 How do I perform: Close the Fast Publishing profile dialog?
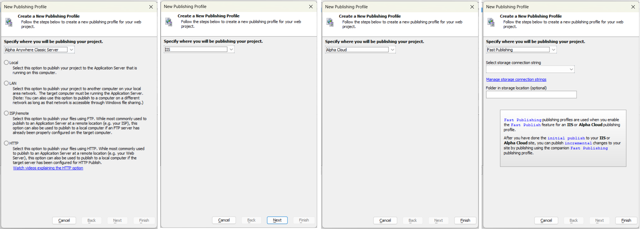click(633, 7)
